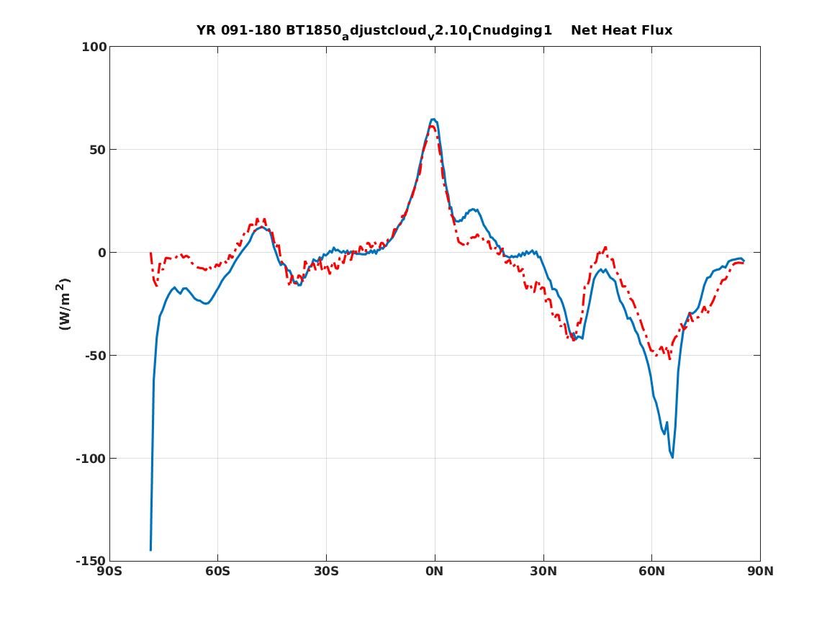Click the blue curve's peak near the equator
The height and width of the screenshot is (630, 840).
[433, 120]
